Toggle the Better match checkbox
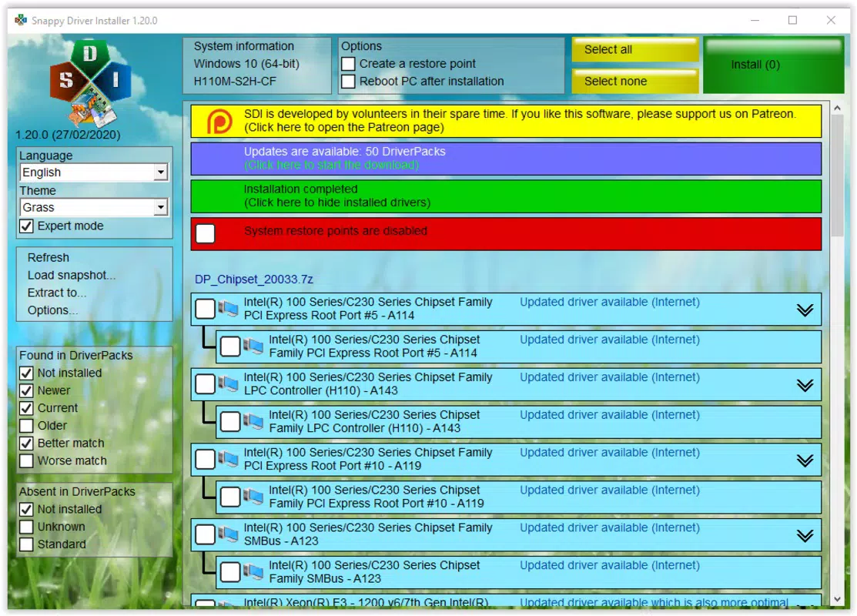Screen dimensions: 857x616 click(x=26, y=444)
